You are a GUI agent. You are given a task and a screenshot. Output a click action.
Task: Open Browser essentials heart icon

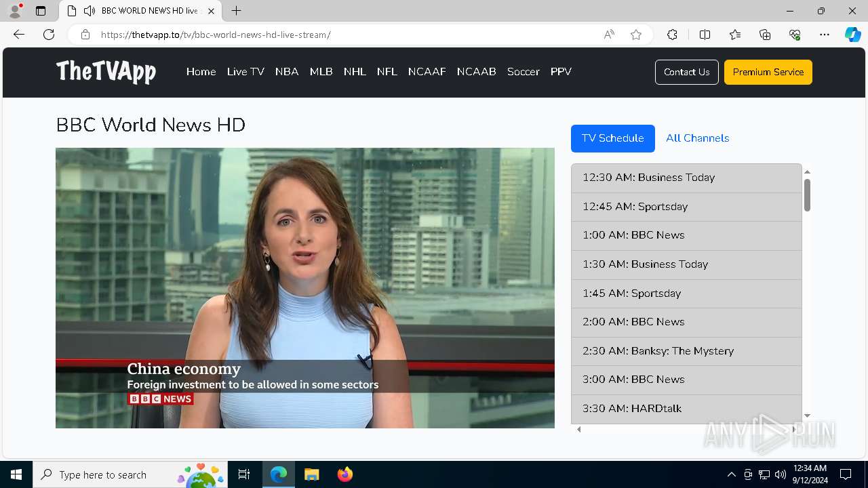795,35
